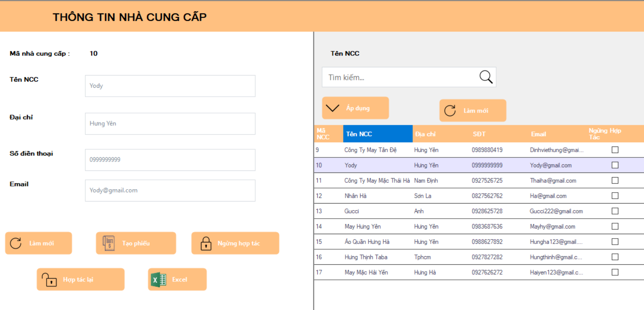Sort by the SĐT column header
The height and width of the screenshot is (310, 644).
click(499, 134)
